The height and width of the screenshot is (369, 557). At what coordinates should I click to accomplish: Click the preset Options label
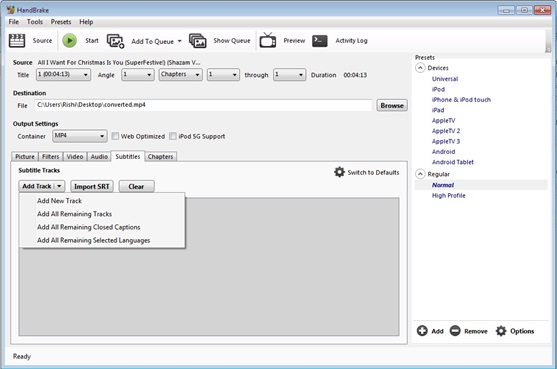[x=522, y=331]
